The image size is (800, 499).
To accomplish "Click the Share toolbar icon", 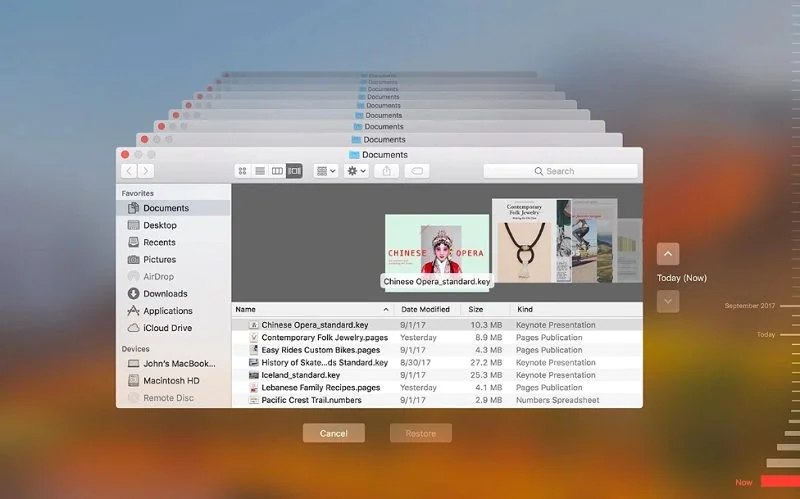I will 386,171.
